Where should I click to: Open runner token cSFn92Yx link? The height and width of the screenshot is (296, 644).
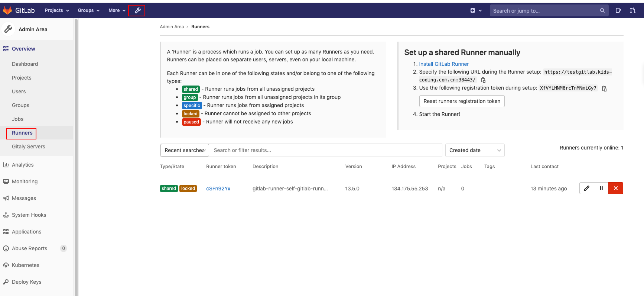pyautogui.click(x=218, y=189)
